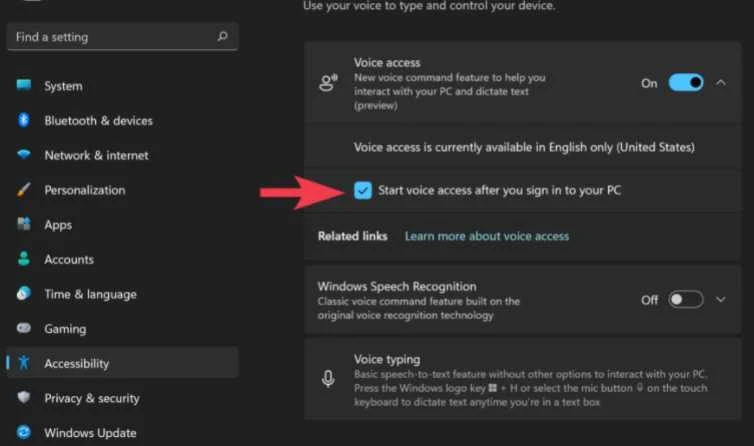Open Time & language settings
Image resolution: width=754 pixels, height=446 pixels.
pos(122,293)
